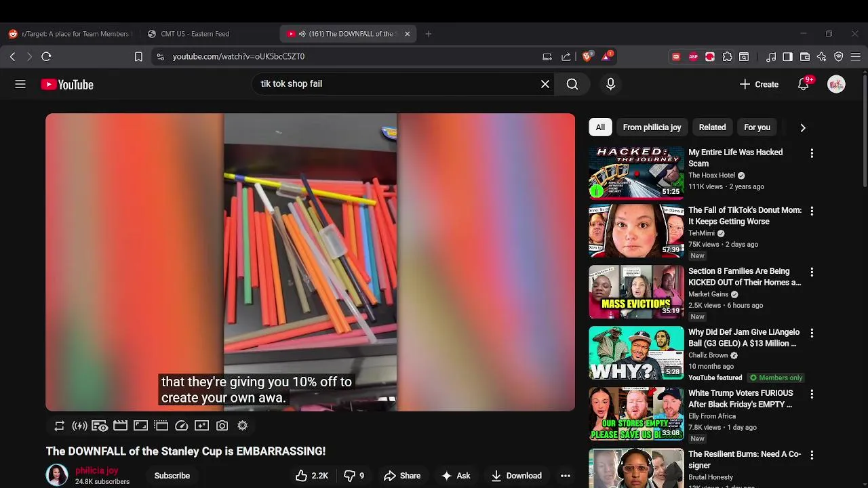Toggle the cards visibility eye icon

pyautogui.click(x=100, y=426)
